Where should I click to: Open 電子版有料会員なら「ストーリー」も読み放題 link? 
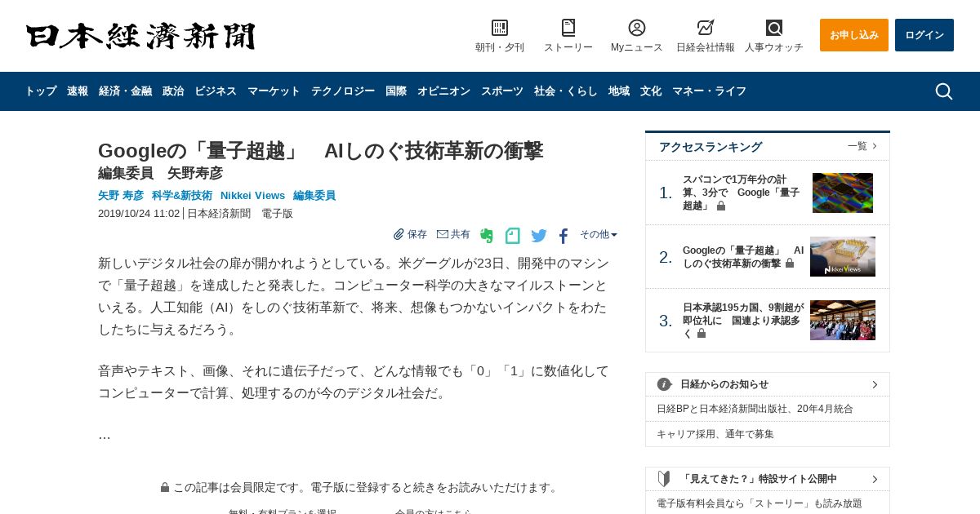pos(759,503)
